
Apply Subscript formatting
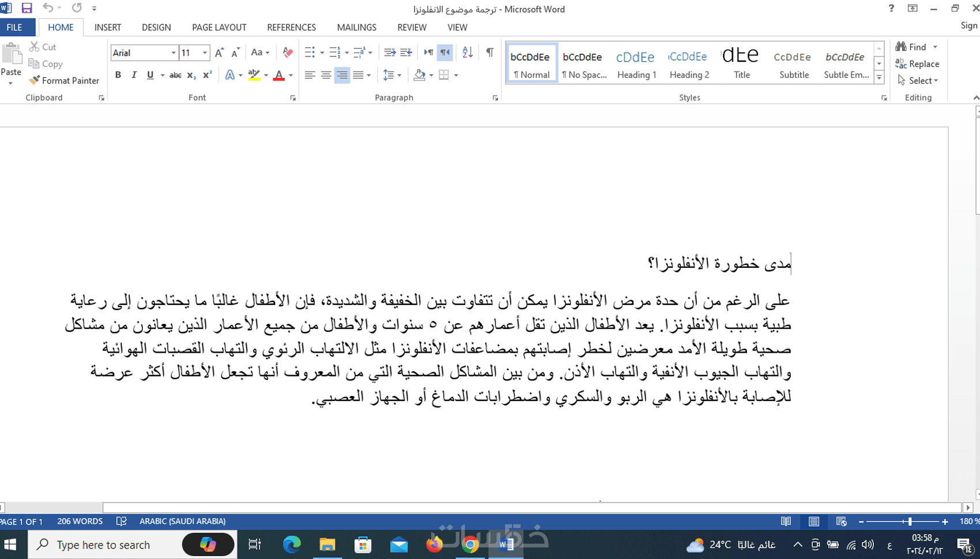click(x=191, y=75)
